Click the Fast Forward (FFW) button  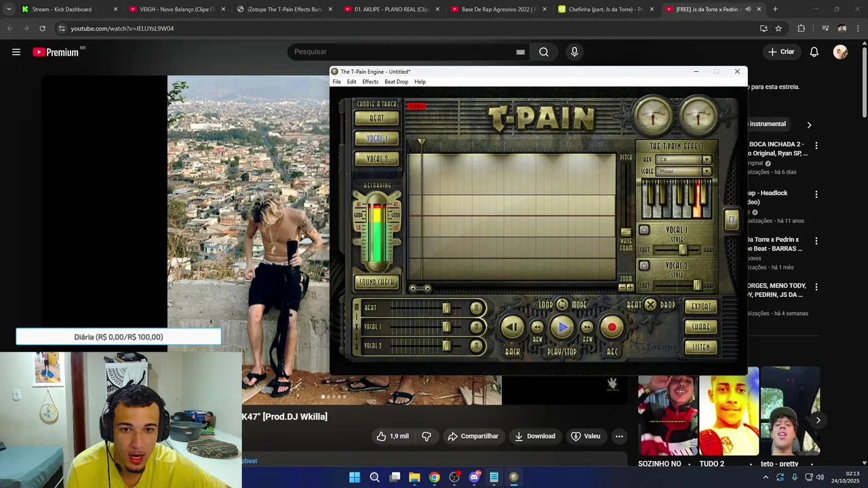pos(587,327)
